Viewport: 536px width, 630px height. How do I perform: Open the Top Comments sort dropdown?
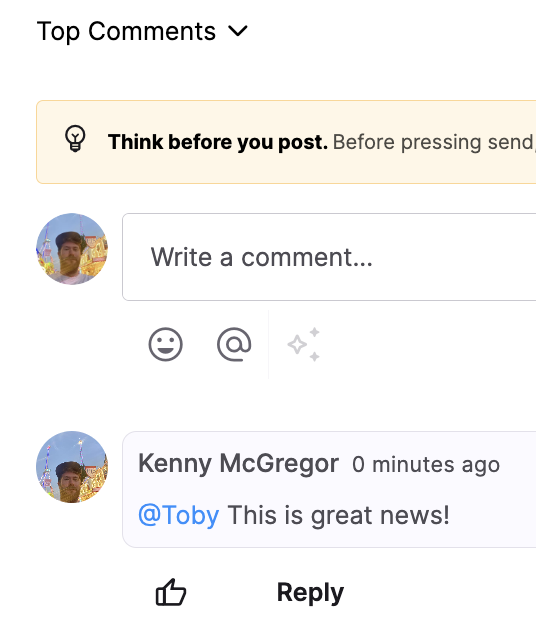(142, 31)
